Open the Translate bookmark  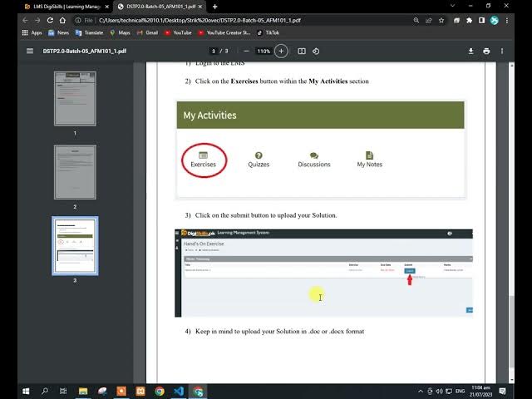89,32
